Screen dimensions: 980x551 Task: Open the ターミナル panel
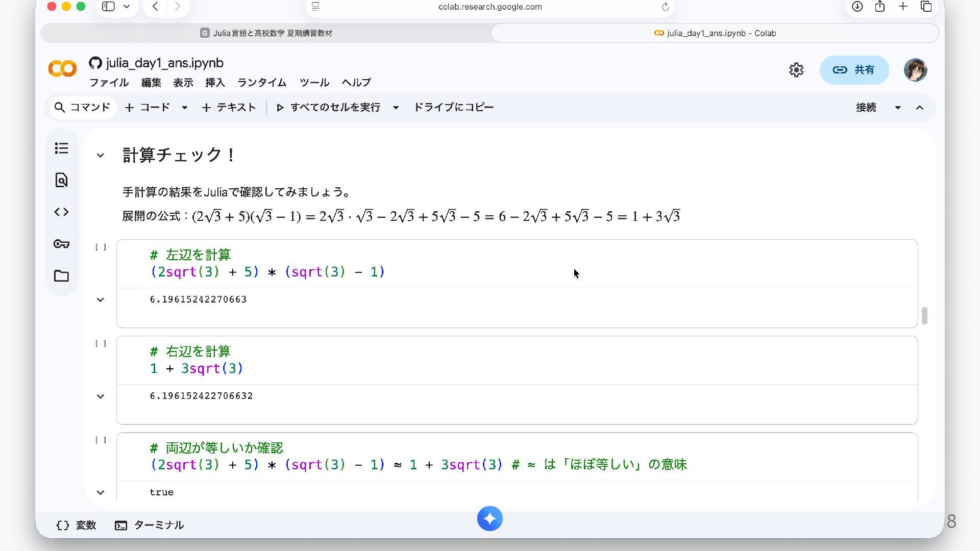point(150,525)
